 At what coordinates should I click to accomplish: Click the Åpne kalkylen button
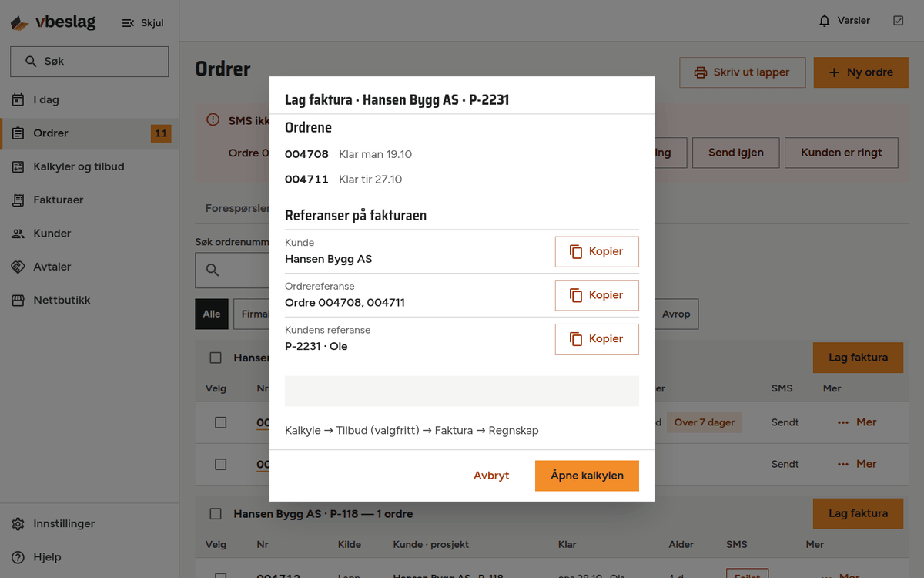point(587,476)
